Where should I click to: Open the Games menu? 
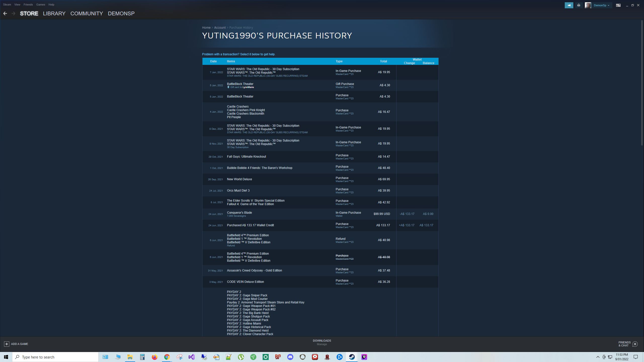click(x=41, y=5)
